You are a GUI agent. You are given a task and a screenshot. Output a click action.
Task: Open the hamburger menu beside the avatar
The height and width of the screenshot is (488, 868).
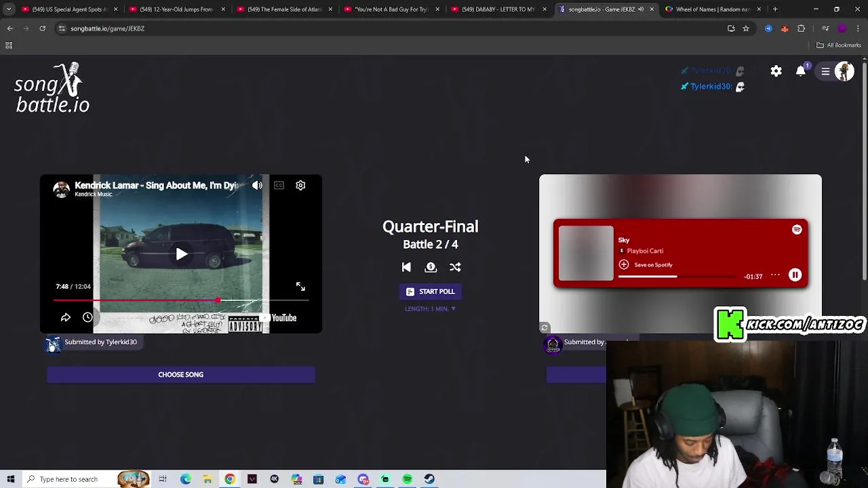pyautogui.click(x=825, y=71)
